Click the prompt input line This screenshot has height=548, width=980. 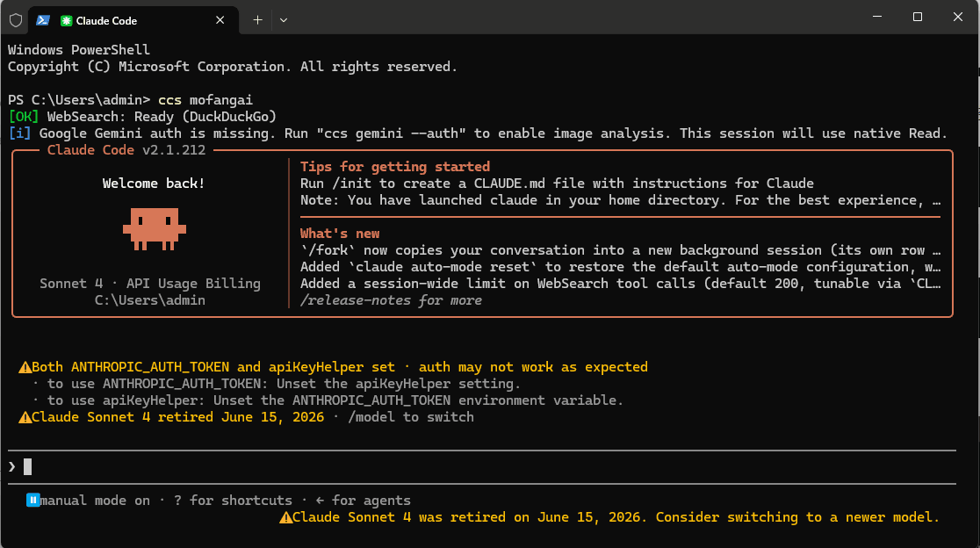tap(481, 467)
